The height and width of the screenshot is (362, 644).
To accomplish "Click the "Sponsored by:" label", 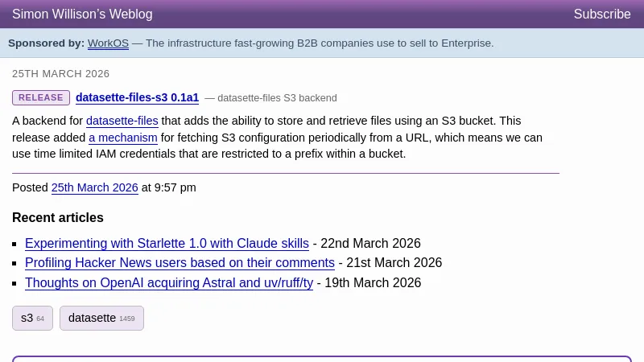I will [x=46, y=43].
